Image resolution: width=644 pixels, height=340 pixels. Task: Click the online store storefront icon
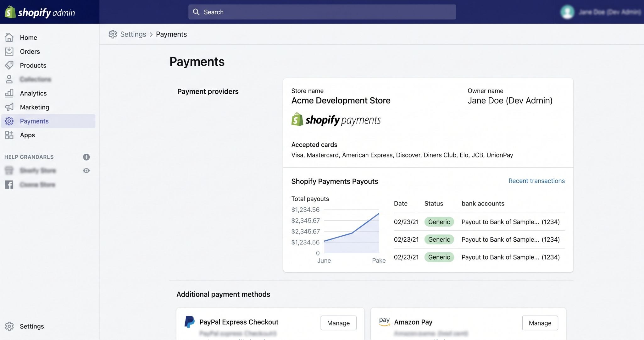point(9,170)
